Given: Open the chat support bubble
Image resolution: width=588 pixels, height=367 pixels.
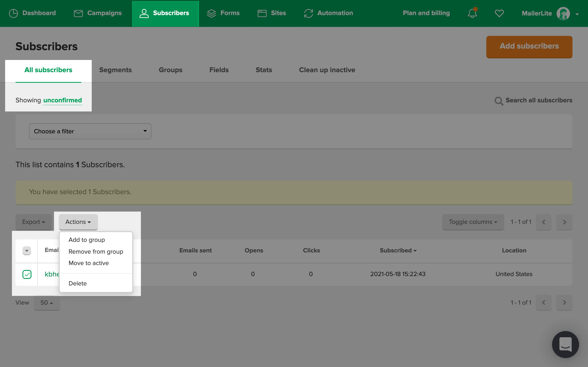Looking at the screenshot, I should coord(565,344).
